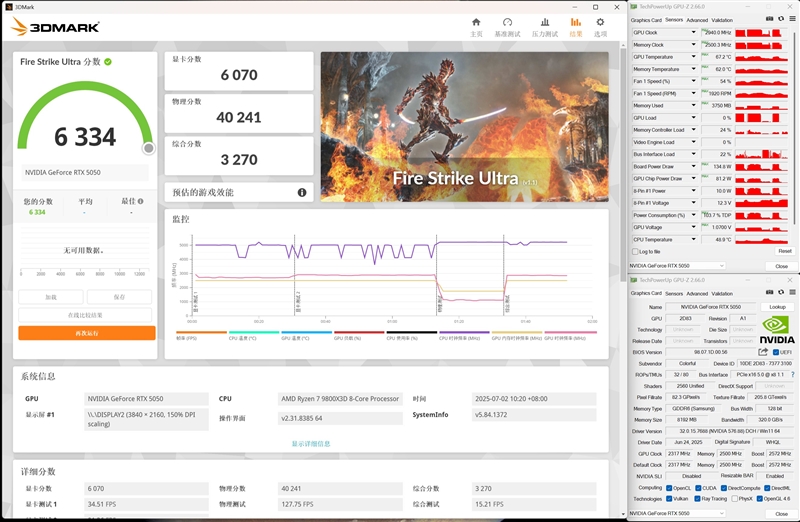The height and width of the screenshot is (522, 800).
Task: Toggle the PhysX checkbox
Action: click(734, 499)
